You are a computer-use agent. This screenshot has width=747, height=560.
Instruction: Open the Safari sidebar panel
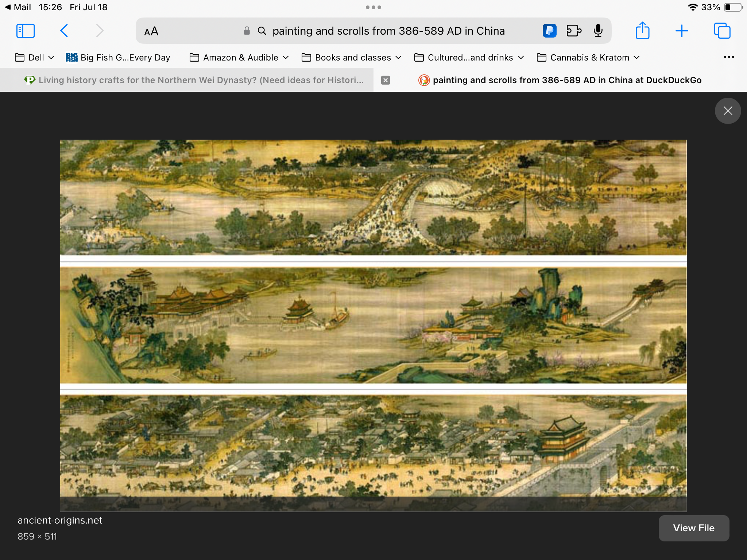click(x=26, y=31)
